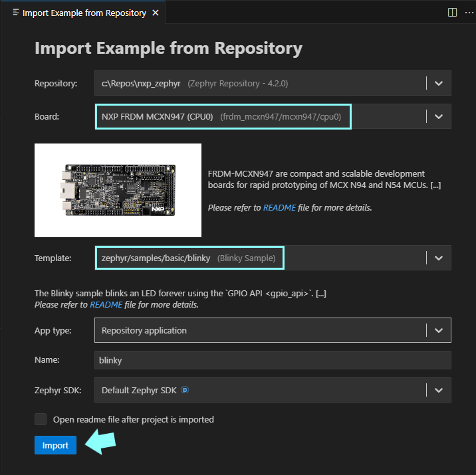Image resolution: width=476 pixels, height=475 pixels.
Task: Select the Import Example from Repository tab
Action: [84, 13]
